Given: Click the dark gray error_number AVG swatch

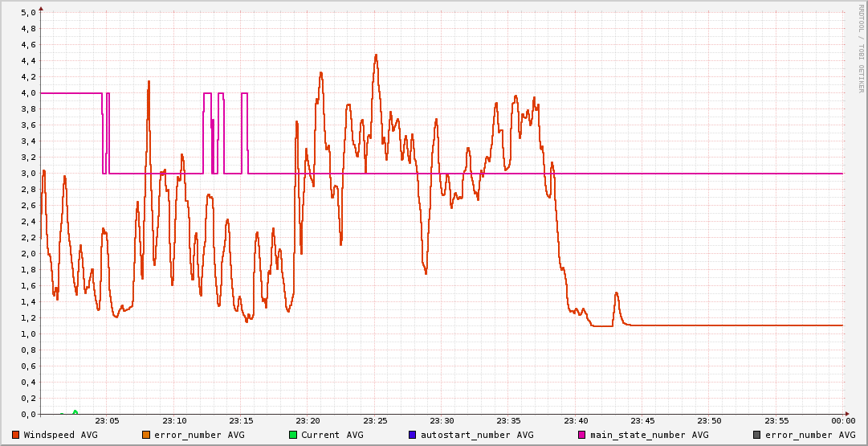Looking at the screenshot, I should tap(756, 435).
